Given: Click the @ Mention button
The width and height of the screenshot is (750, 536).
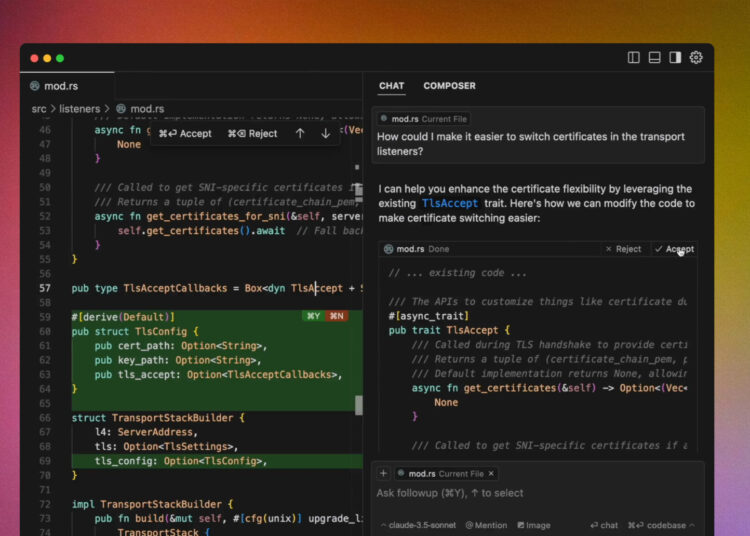Looking at the screenshot, I should tap(485, 525).
